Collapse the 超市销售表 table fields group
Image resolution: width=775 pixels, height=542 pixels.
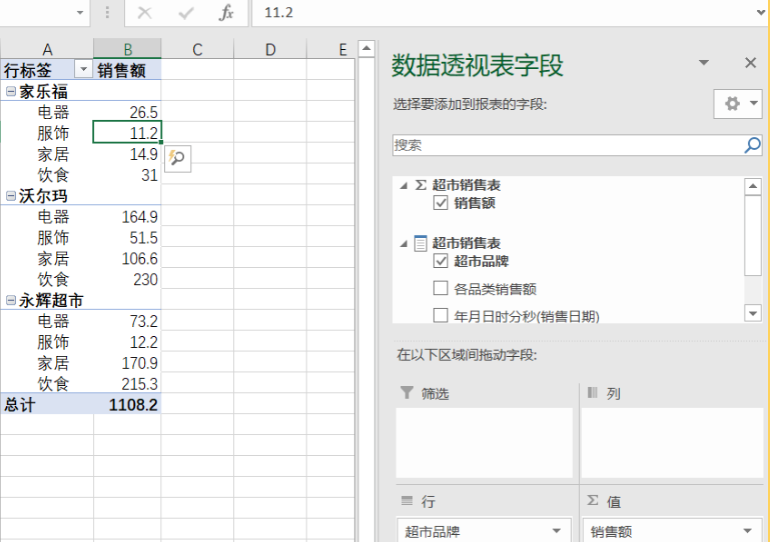404,243
